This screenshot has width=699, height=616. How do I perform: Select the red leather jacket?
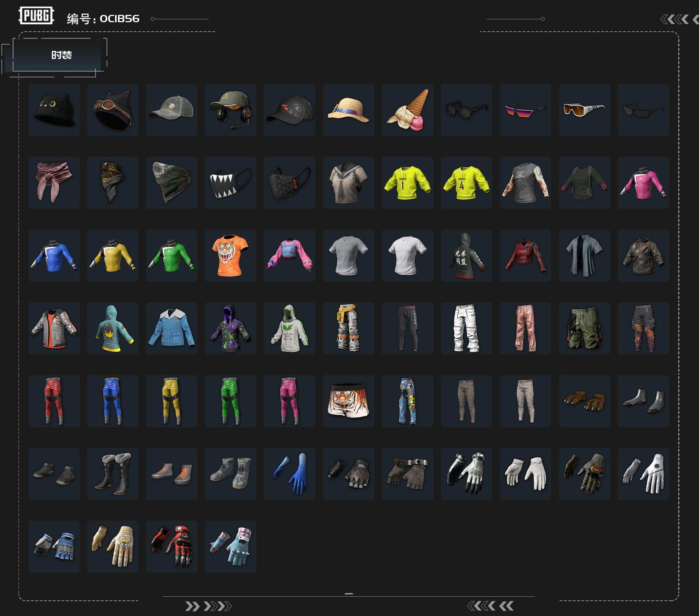525,255
